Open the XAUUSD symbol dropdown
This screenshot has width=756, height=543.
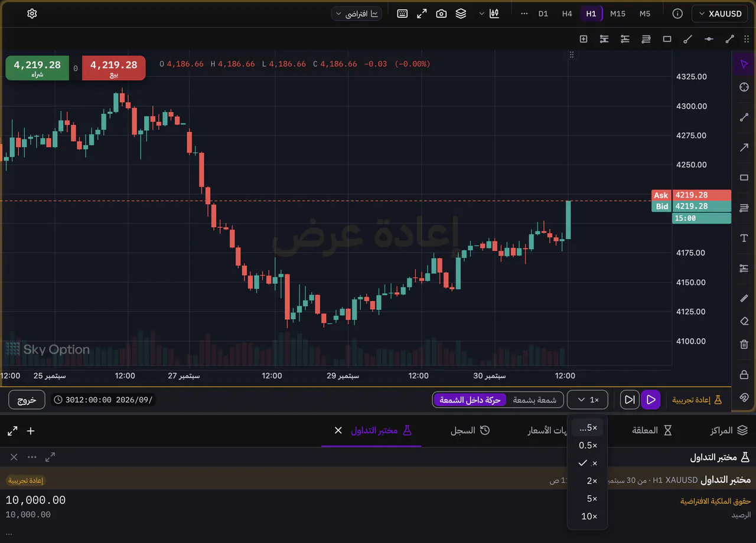tap(719, 14)
